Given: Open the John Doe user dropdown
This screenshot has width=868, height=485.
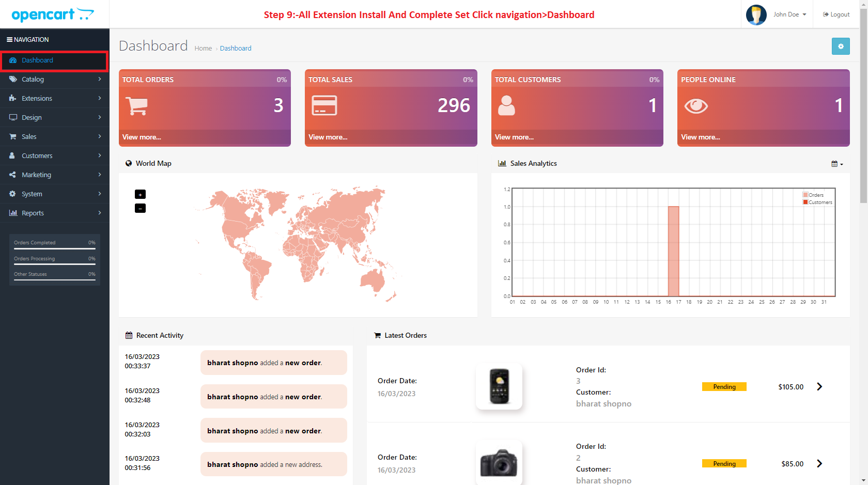Looking at the screenshot, I should click(789, 14).
